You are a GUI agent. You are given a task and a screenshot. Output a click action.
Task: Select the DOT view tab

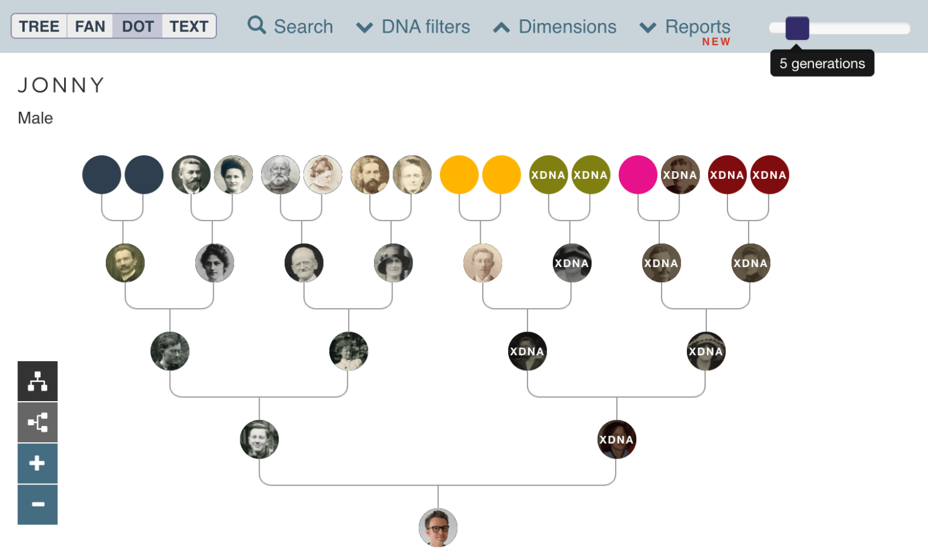pos(138,26)
